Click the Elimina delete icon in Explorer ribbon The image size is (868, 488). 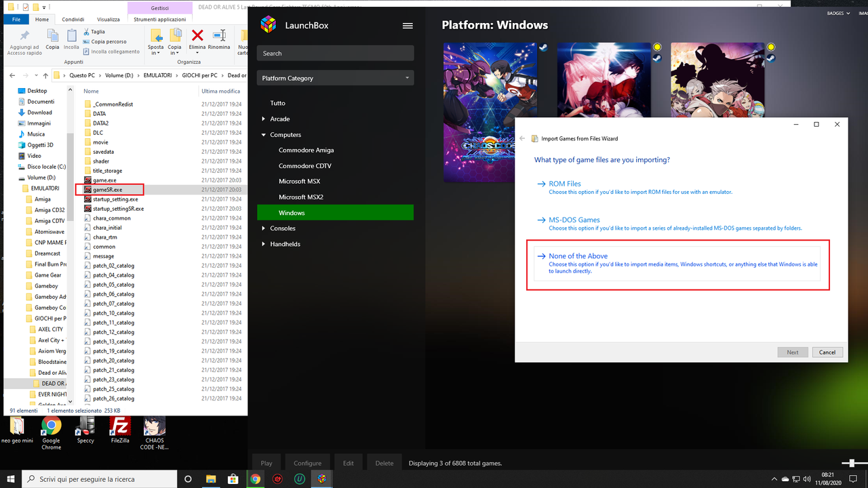click(x=197, y=35)
